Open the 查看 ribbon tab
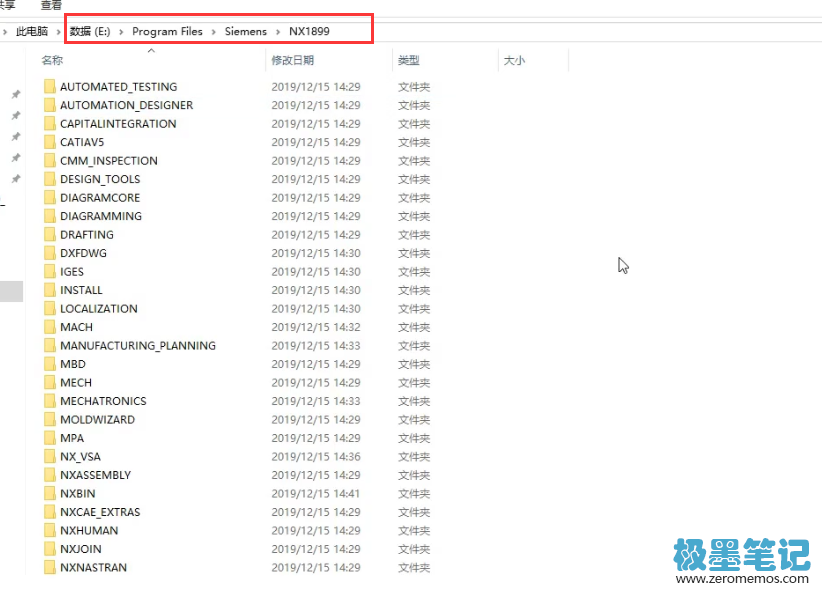This screenshot has width=822, height=591. tap(51, 5)
